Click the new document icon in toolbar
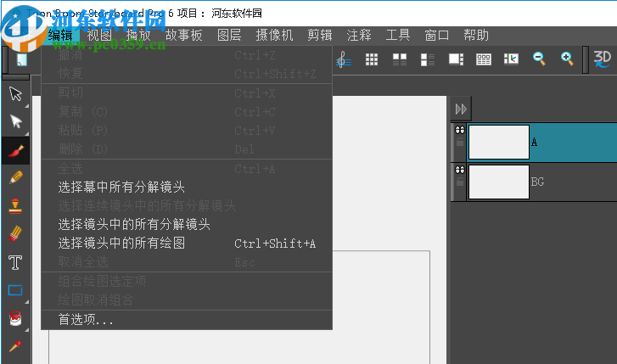Image resolution: width=617 pixels, height=364 pixels. coord(22,59)
